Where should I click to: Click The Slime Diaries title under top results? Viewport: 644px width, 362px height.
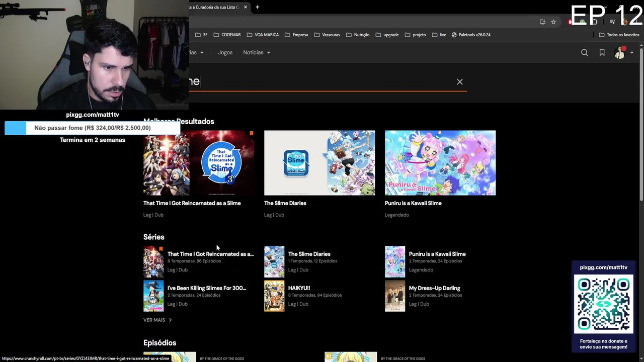point(285,203)
